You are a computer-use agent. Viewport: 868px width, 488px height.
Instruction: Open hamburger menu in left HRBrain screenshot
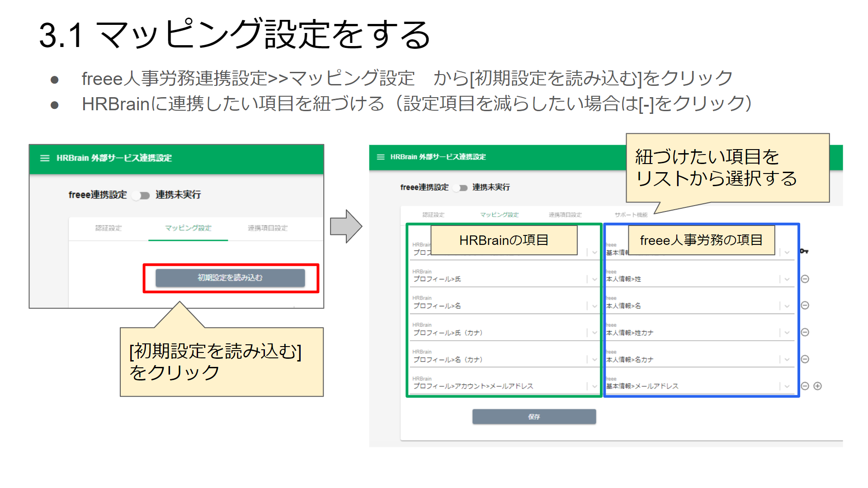pyautogui.click(x=45, y=158)
